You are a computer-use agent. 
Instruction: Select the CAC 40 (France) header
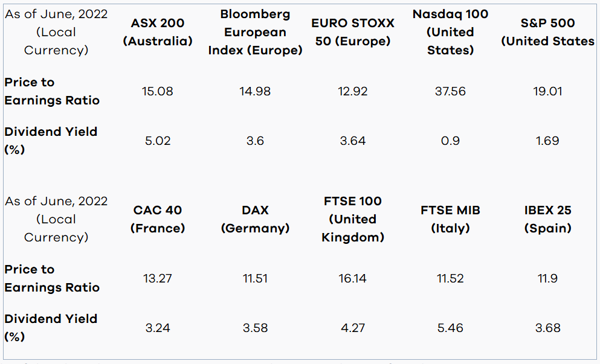(x=158, y=219)
